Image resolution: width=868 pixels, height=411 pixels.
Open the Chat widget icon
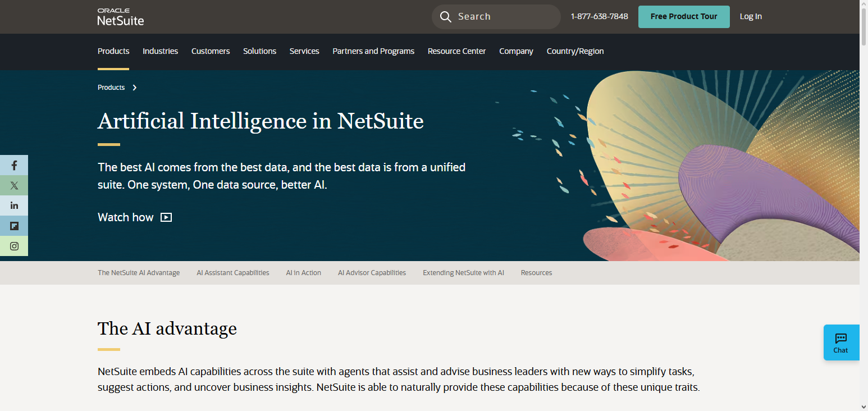[x=840, y=342]
